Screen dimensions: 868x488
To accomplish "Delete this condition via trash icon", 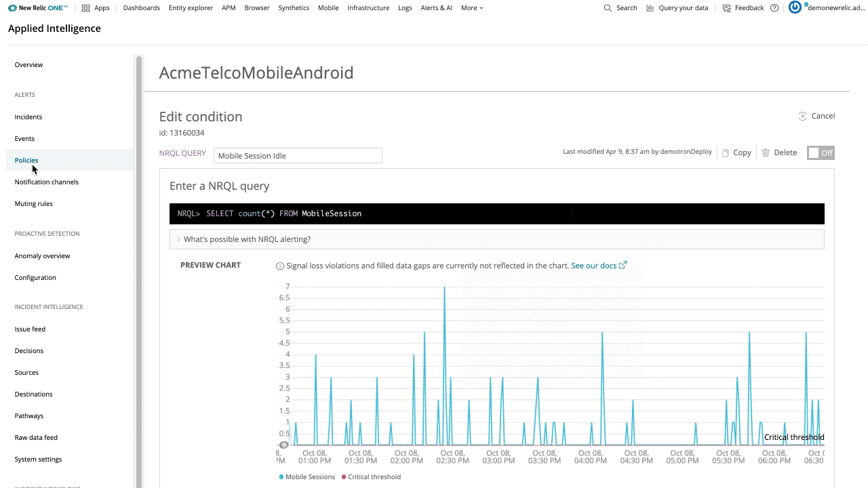I will click(766, 152).
